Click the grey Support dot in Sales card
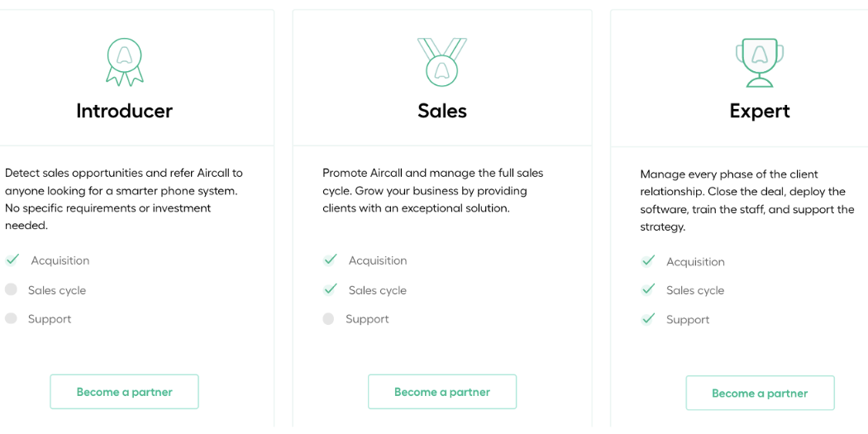The image size is (868, 434). (x=329, y=319)
